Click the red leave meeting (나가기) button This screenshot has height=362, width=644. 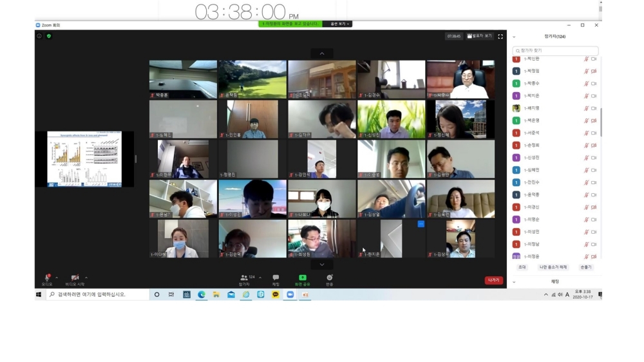[x=493, y=280]
